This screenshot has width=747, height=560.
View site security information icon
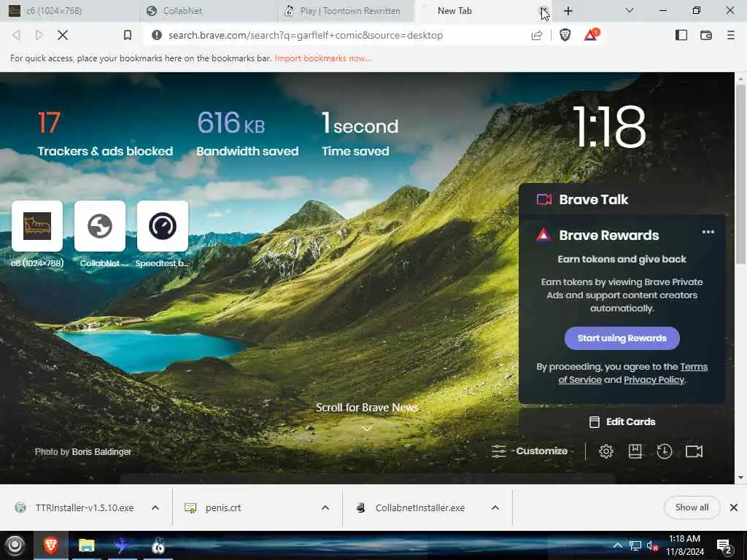pos(157,35)
